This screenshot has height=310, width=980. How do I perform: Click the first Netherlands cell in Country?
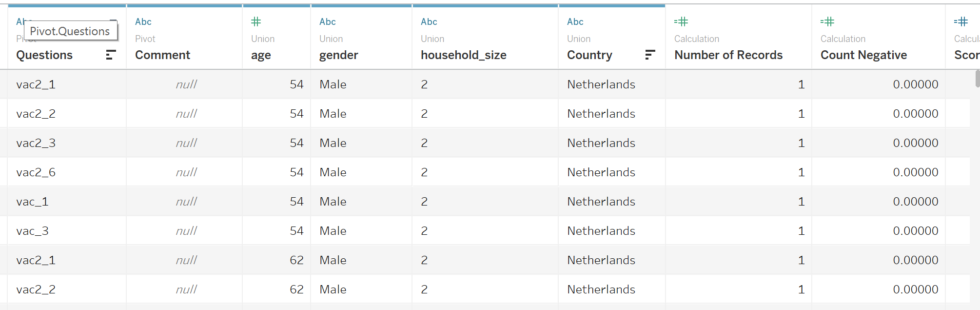tap(601, 84)
